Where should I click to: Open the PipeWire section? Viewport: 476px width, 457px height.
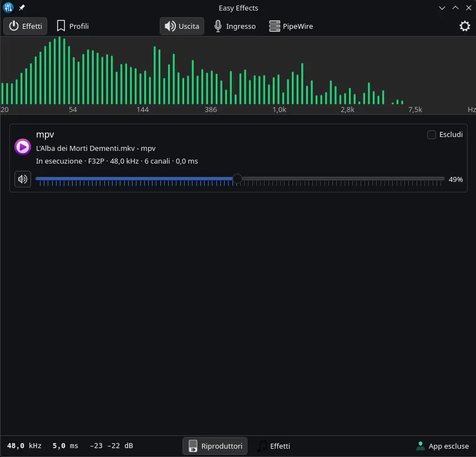click(x=291, y=26)
